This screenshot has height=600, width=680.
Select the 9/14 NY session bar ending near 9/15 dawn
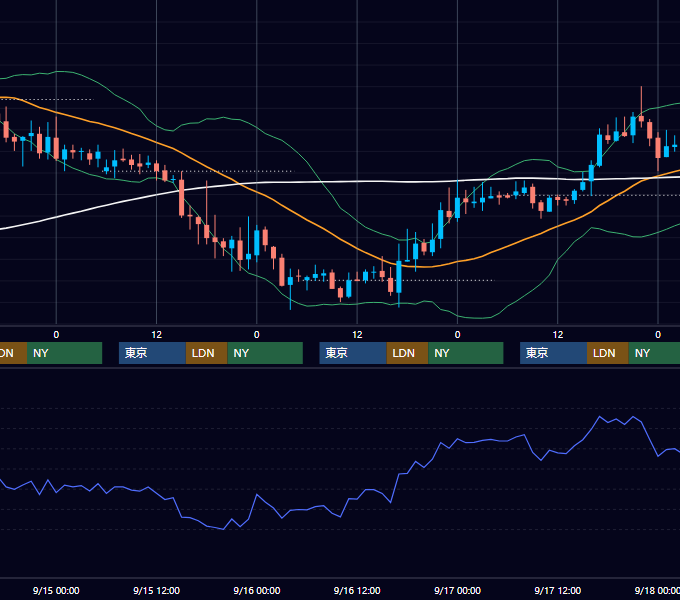pos(64,353)
